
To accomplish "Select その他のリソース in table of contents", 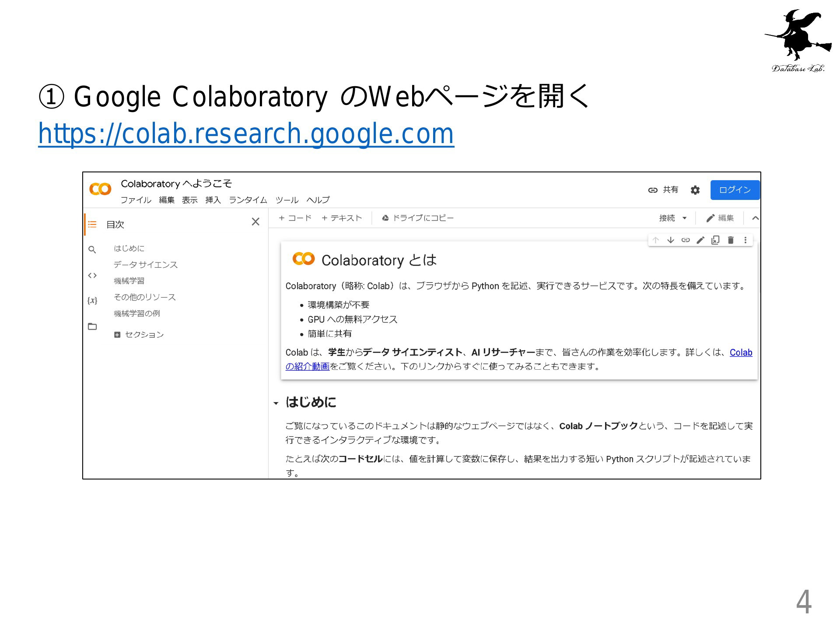I will [145, 297].
